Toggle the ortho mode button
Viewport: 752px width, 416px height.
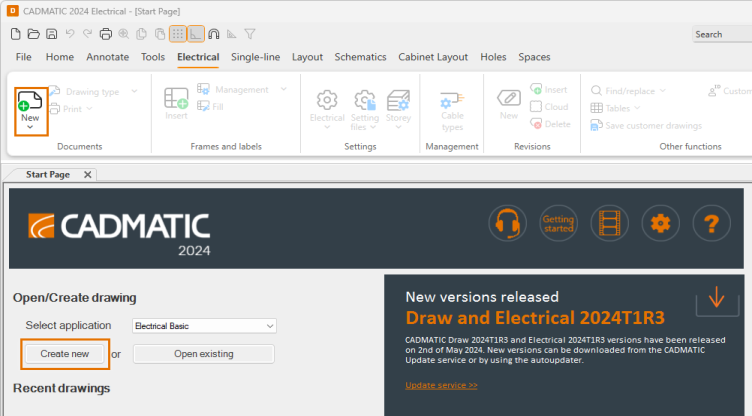click(195, 34)
